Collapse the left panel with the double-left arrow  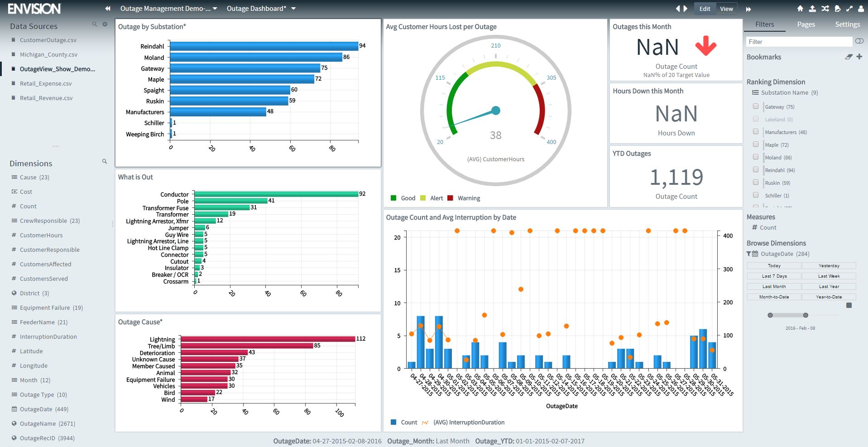(x=108, y=9)
